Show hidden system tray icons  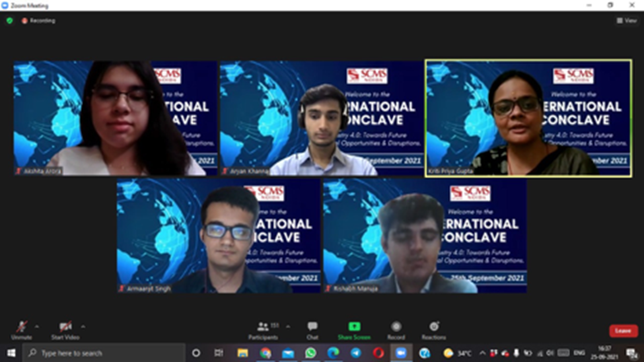482,353
